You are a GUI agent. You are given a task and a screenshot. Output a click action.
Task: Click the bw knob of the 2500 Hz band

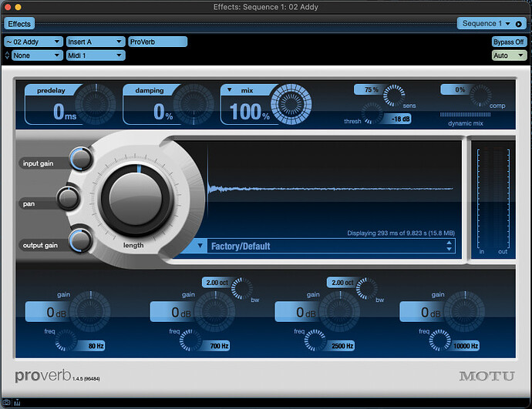click(x=367, y=288)
